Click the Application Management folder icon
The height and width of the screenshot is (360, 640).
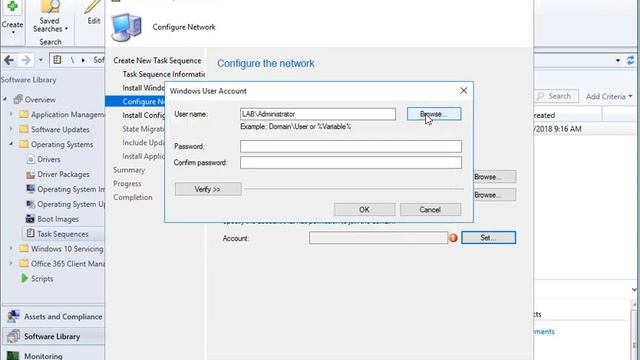(24, 115)
